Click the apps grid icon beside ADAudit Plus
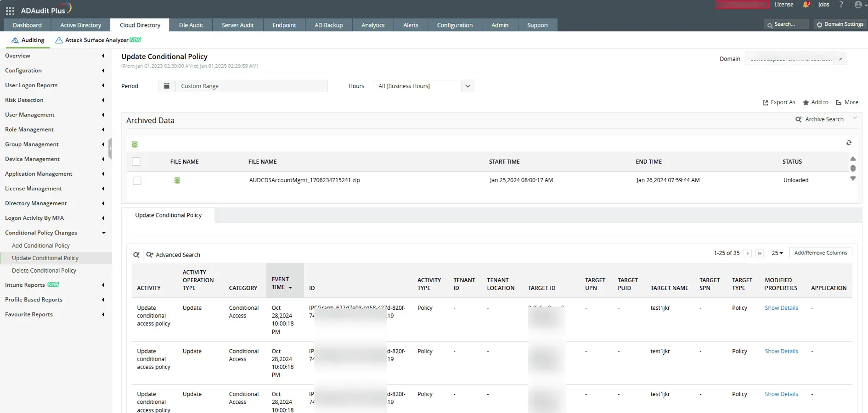868x413 pixels. (10, 10)
